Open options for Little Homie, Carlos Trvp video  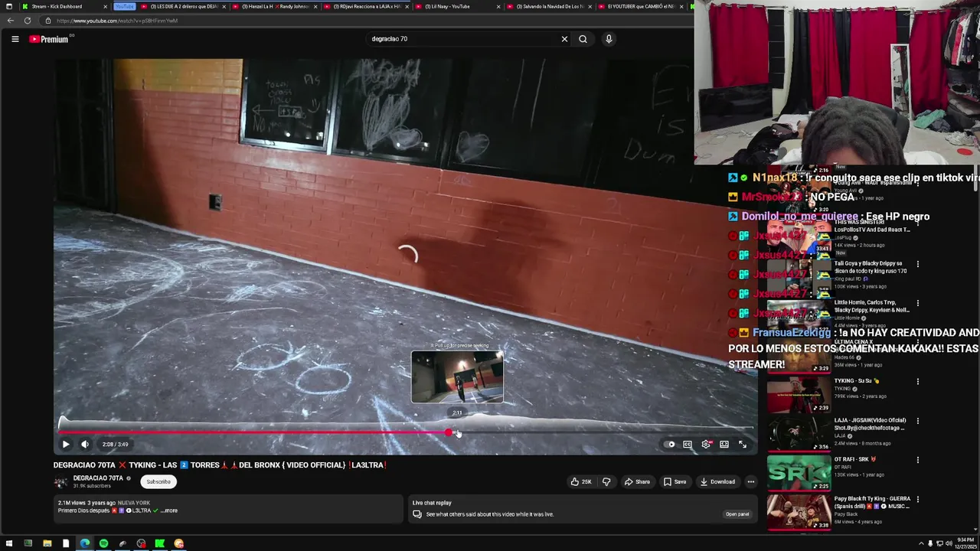tap(917, 303)
